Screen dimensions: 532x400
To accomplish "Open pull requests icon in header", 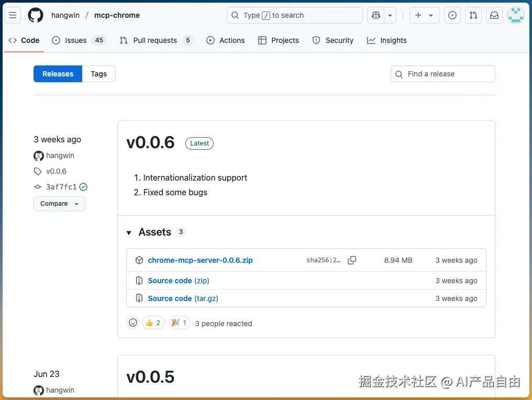I will tap(473, 15).
